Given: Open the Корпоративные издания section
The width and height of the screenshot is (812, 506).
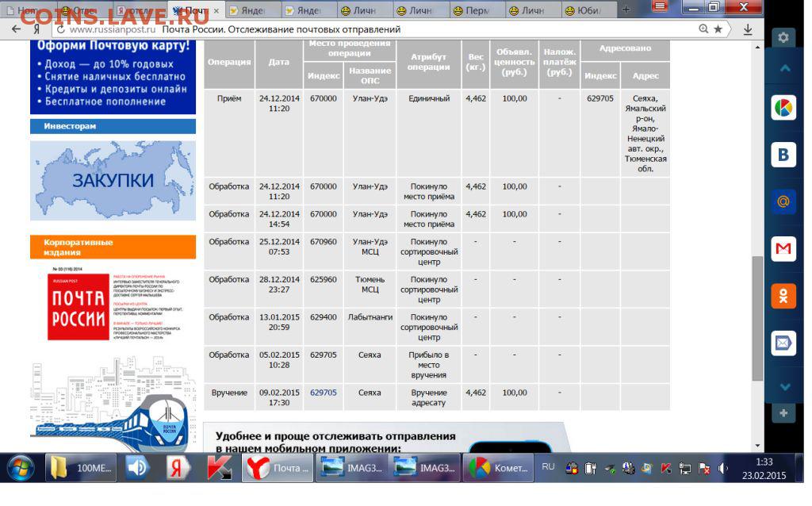Looking at the screenshot, I should click(113, 247).
